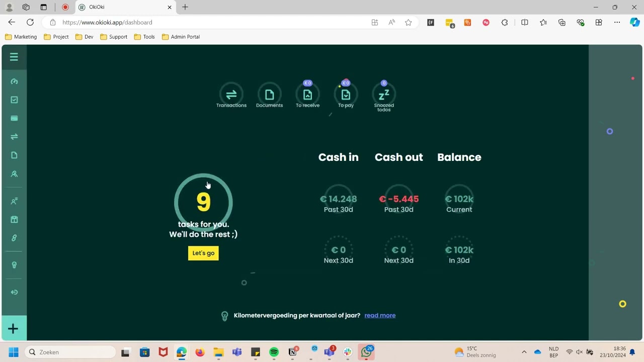644x362 pixels.
Task: Open the hamburger menu in the sidebar
Action: [x=14, y=57]
